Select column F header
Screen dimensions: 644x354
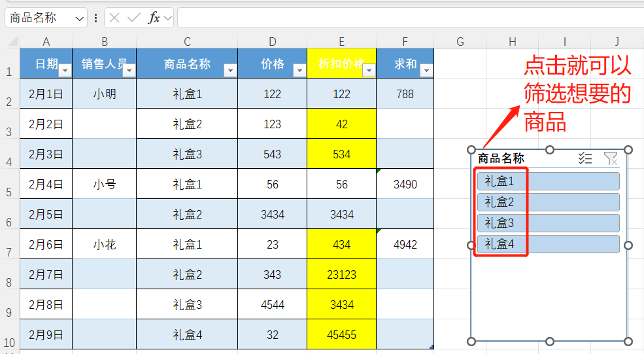pos(405,41)
